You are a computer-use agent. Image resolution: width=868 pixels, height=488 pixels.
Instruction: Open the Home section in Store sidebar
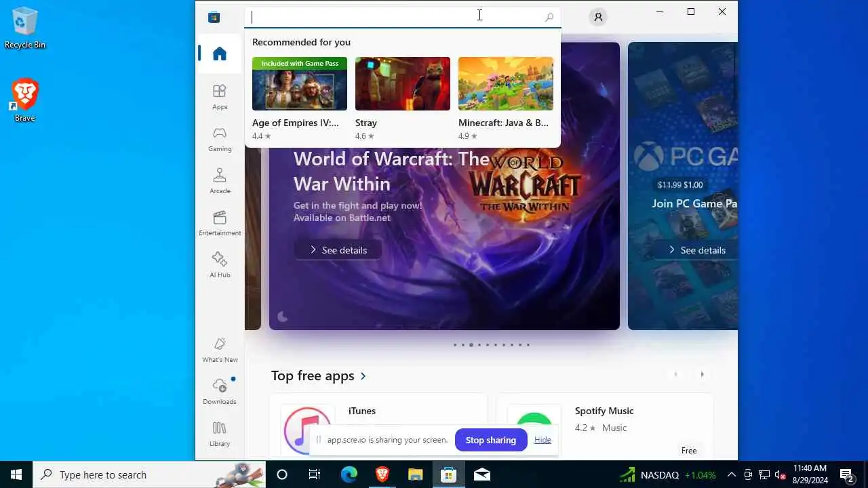coord(220,54)
